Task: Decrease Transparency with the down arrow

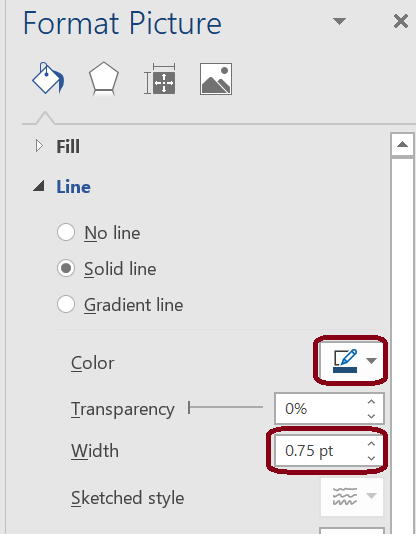Action: tap(371, 416)
